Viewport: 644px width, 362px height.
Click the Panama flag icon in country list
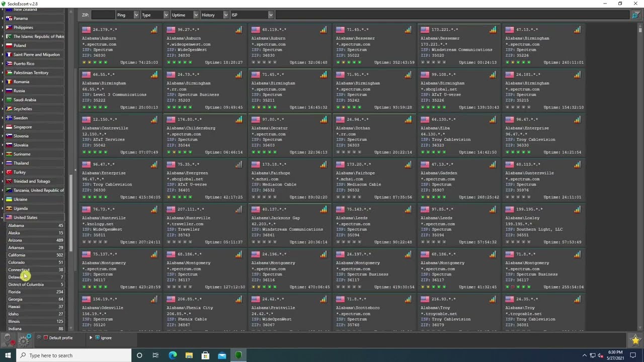coord(9,19)
